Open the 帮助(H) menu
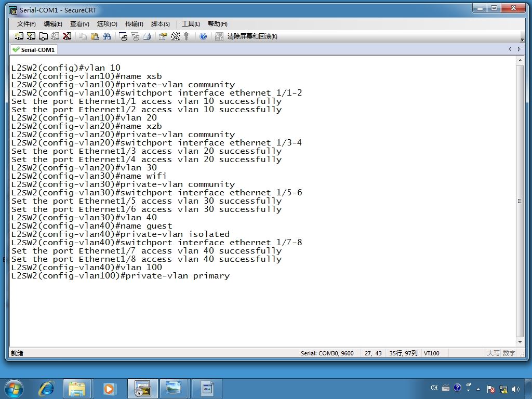The height and width of the screenshot is (399, 532). (x=218, y=24)
